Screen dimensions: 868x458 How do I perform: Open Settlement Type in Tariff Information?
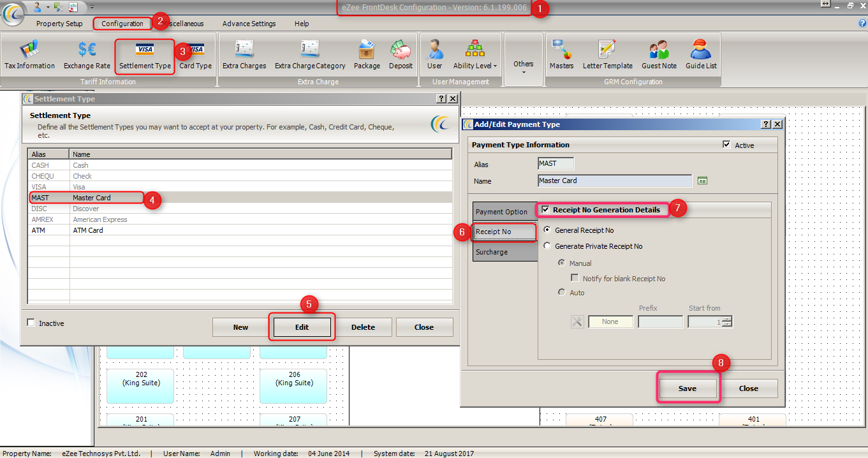145,56
